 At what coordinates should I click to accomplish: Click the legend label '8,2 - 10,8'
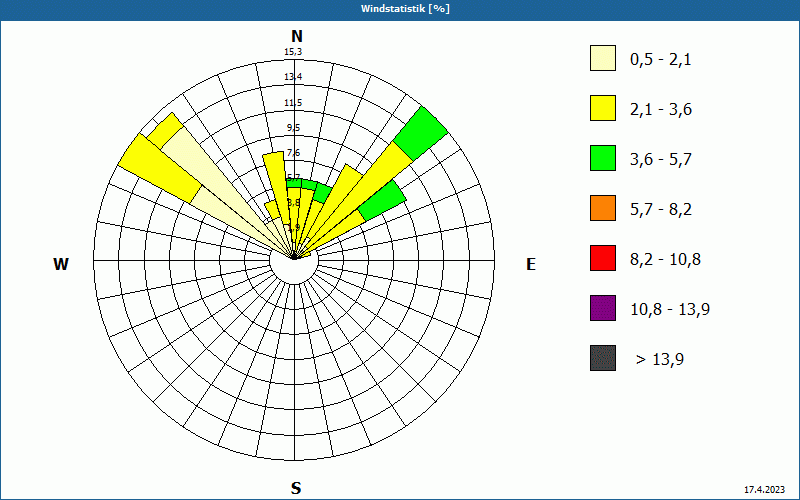click(x=665, y=260)
